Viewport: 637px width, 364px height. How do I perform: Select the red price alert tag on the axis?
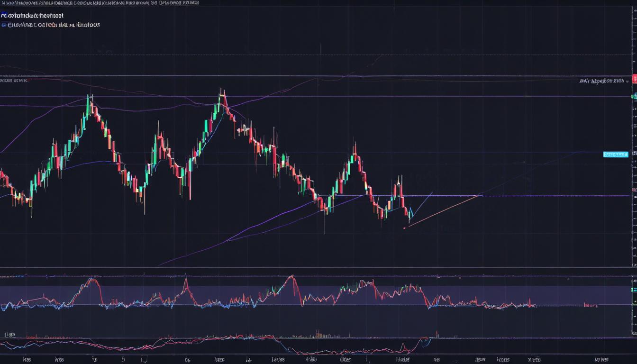(634, 79)
